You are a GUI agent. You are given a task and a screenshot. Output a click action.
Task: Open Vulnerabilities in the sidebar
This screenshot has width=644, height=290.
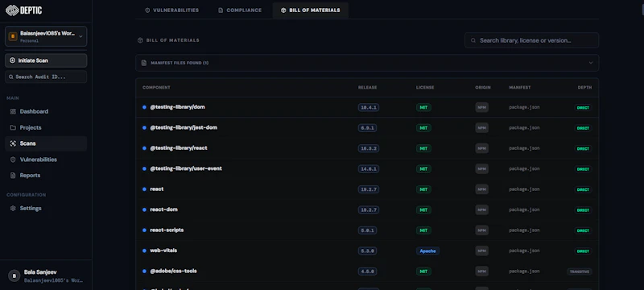(x=46, y=159)
